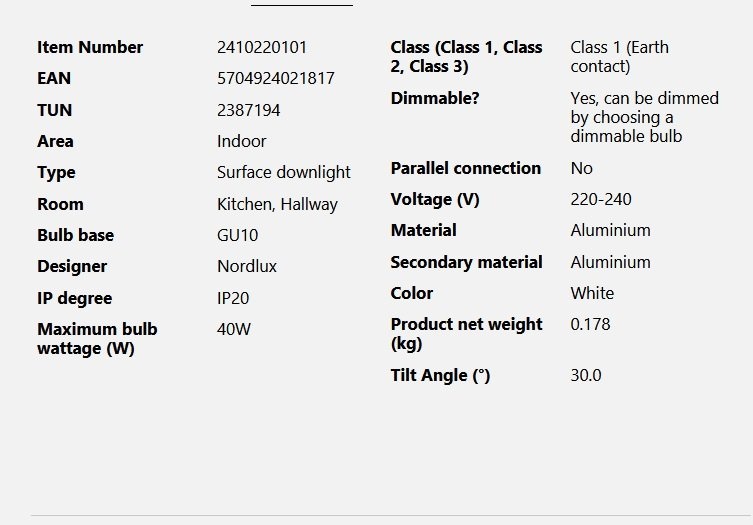Click the 40W maximum wattage value
The height and width of the screenshot is (525, 753).
pyautogui.click(x=233, y=329)
